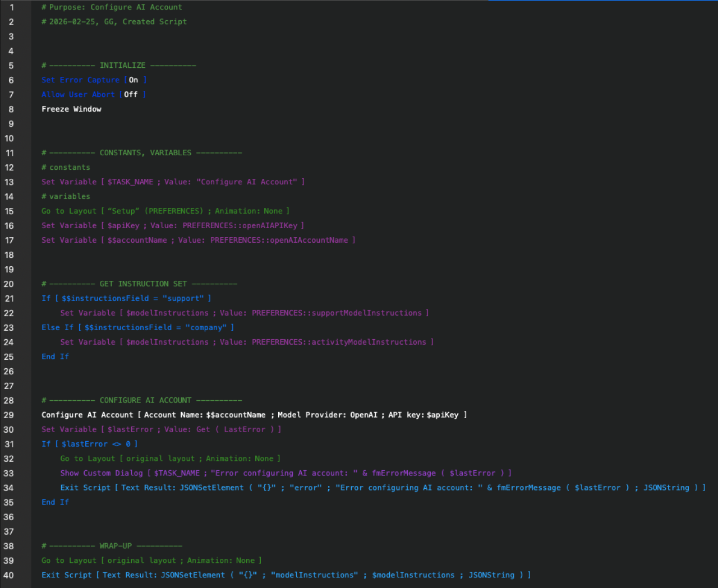Click the Go to Layout Setup step
Image resolution: width=718 pixels, height=588 pixels.
165,211
